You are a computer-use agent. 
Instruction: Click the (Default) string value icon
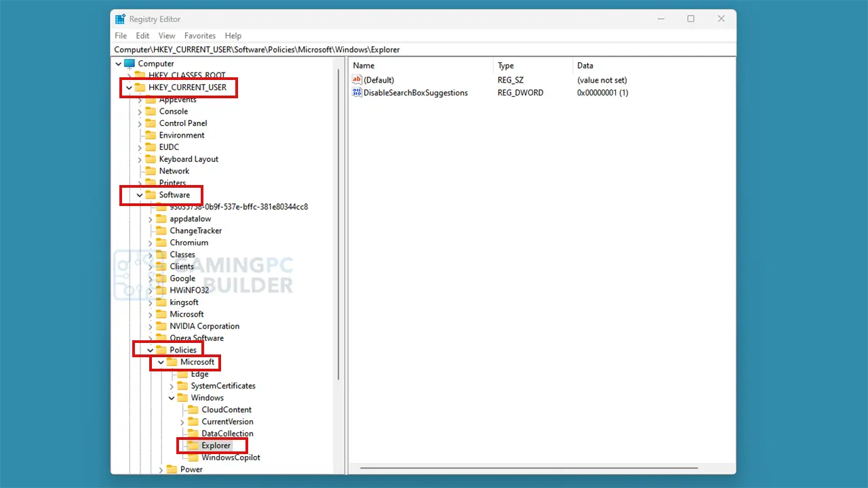(x=357, y=80)
